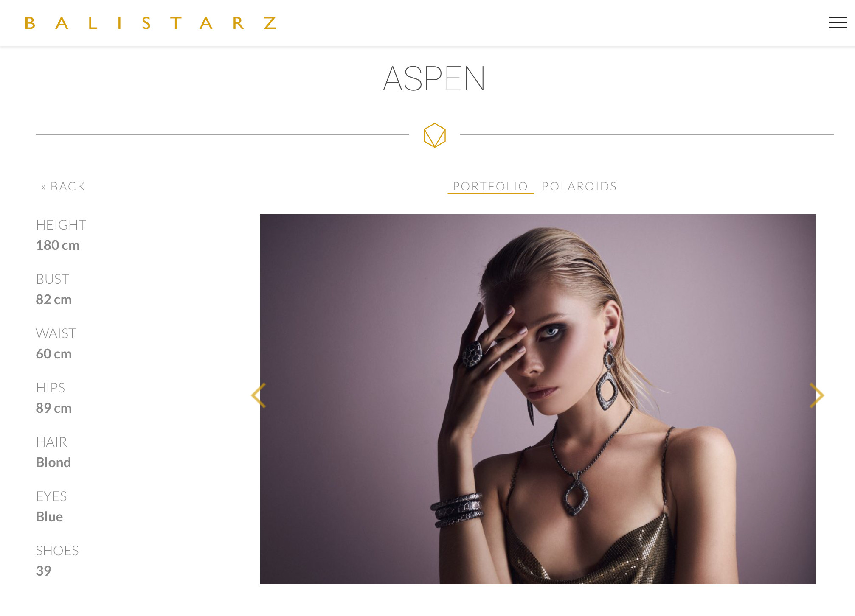This screenshot has height=616, width=855.
Task: Click the model portfolio photo
Action: click(x=537, y=399)
